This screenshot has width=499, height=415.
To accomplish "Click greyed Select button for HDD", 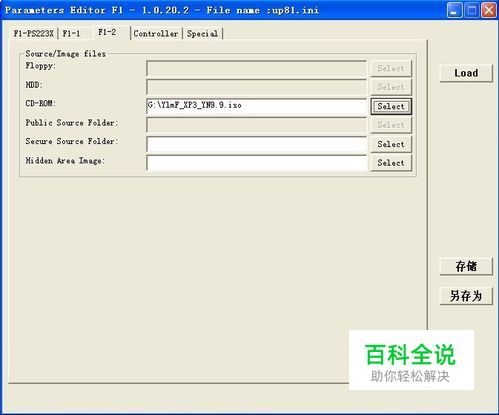I will [391, 87].
